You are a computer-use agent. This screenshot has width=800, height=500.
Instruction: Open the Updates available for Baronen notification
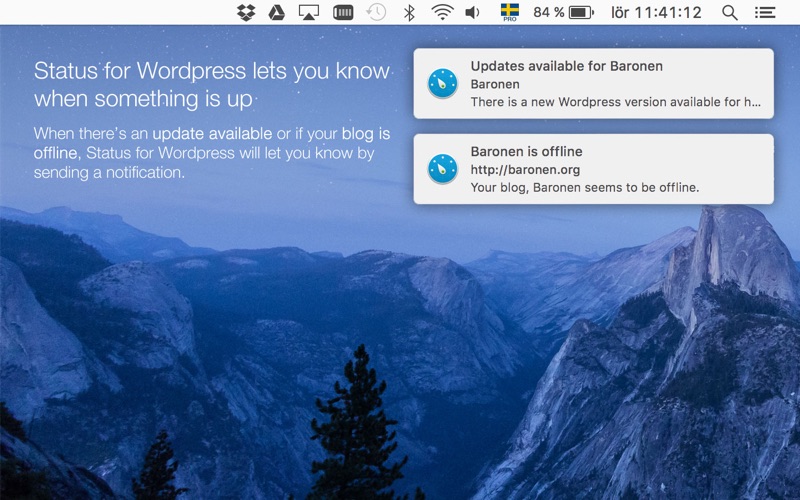click(x=593, y=84)
